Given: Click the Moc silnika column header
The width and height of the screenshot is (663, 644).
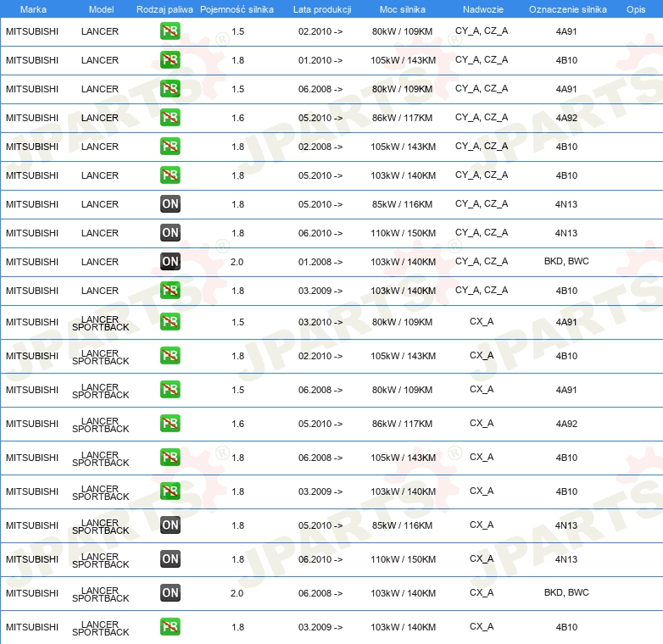Looking at the screenshot, I should [402, 8].
